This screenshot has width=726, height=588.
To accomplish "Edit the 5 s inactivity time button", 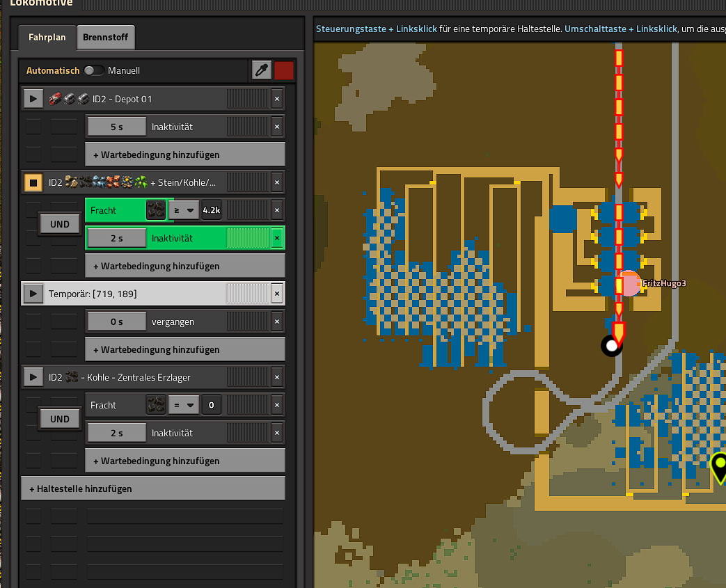I will (x=117, y=127).
